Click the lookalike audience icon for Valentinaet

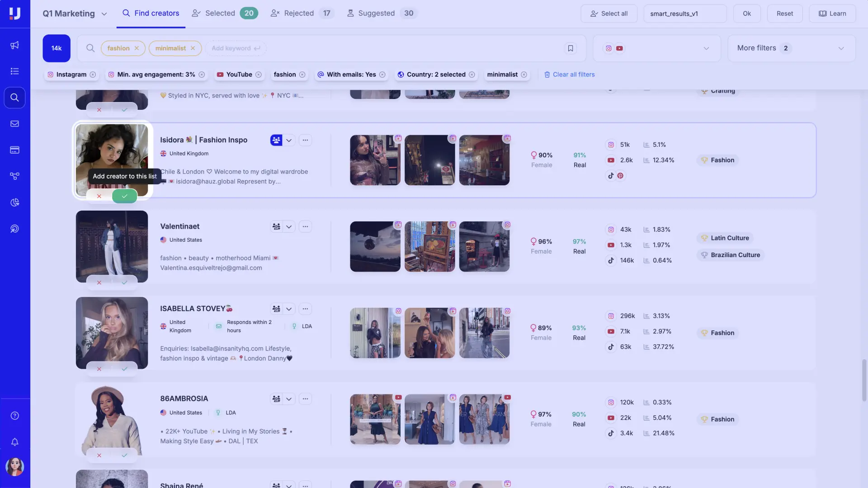coord(276,226)
